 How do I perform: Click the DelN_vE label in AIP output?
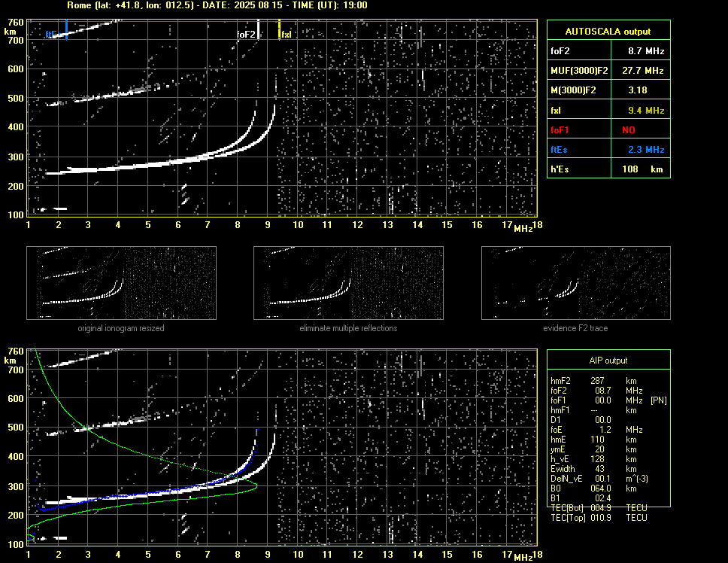[566, 479]
